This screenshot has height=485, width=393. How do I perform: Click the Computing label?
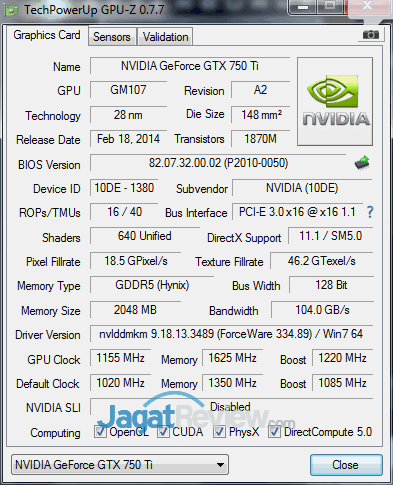tap(55, 433)
